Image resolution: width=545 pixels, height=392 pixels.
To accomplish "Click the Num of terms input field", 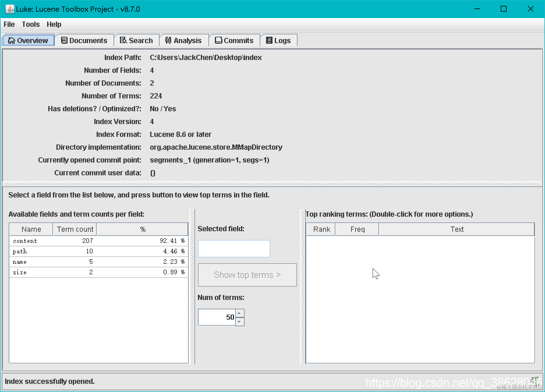I will [x=217, y=317].
